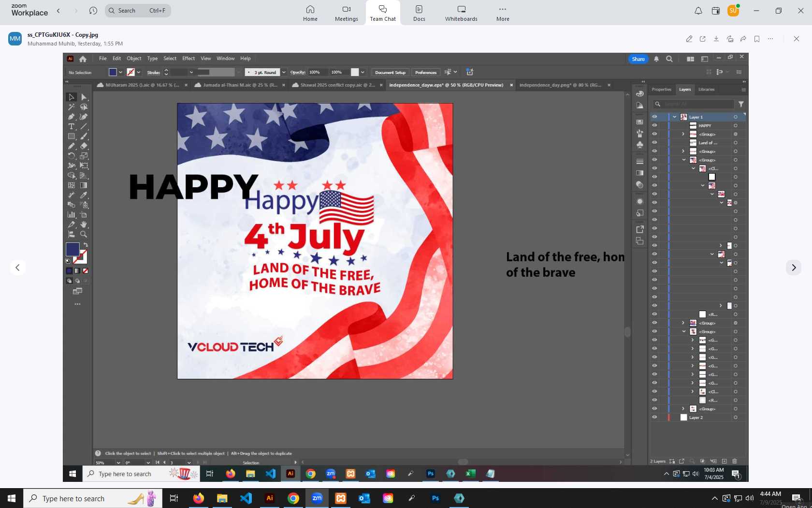This screenshot has width=812, height=508.
Task: Select the Magic Wand tool
Action: (72, 107)
